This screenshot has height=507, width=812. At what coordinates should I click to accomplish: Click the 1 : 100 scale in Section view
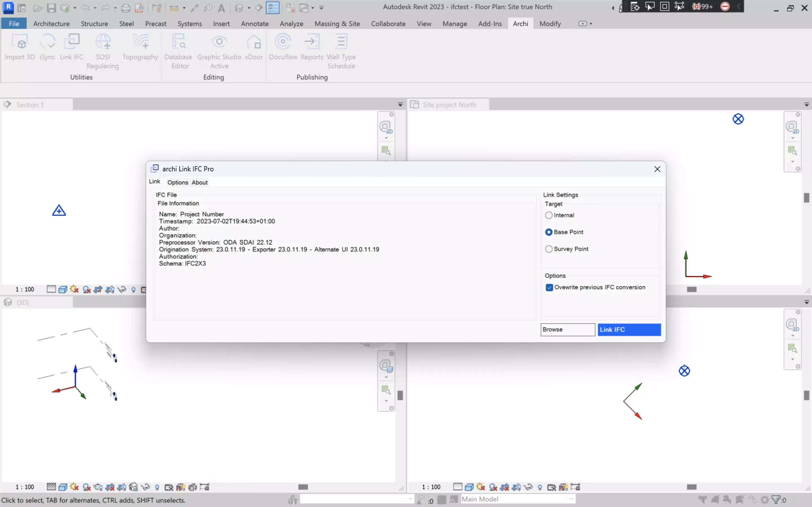coord(25,289)
